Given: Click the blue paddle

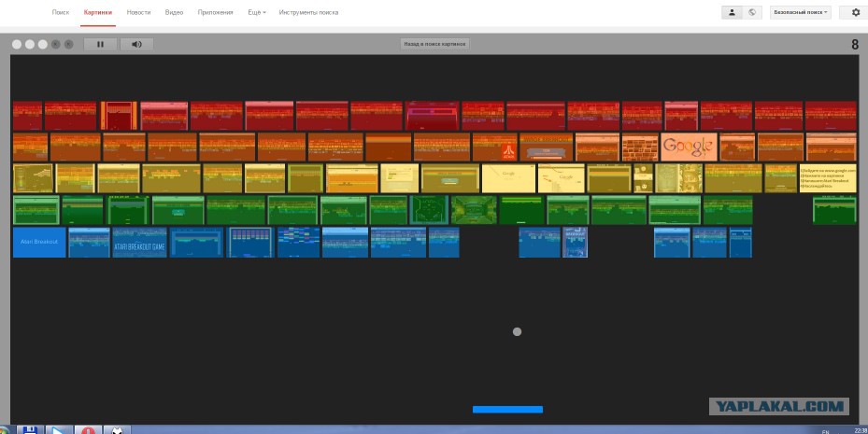Looking at the screenshot, I should click(507, 410).
